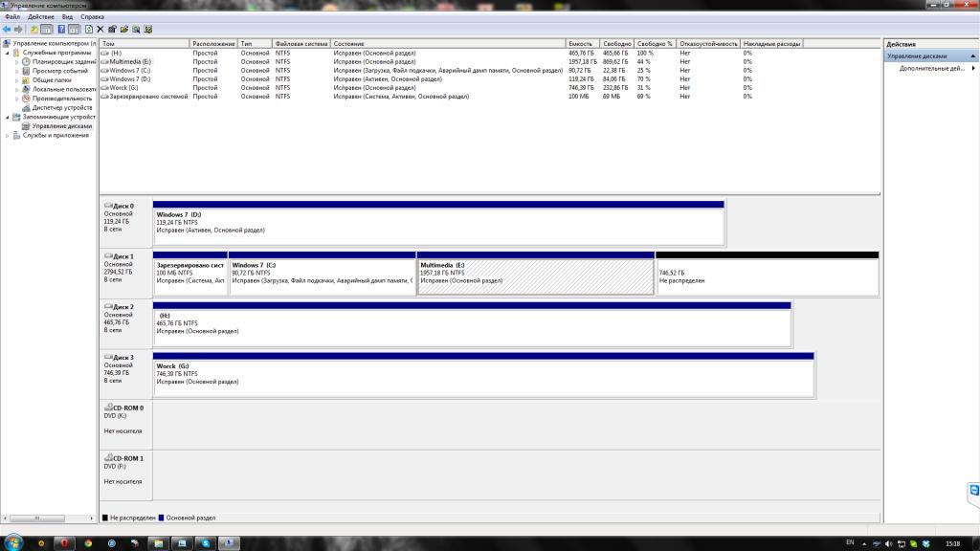980x551 pixels.
Task: Show hidden tray icons arrow
Action: click(x=864, y=543)
